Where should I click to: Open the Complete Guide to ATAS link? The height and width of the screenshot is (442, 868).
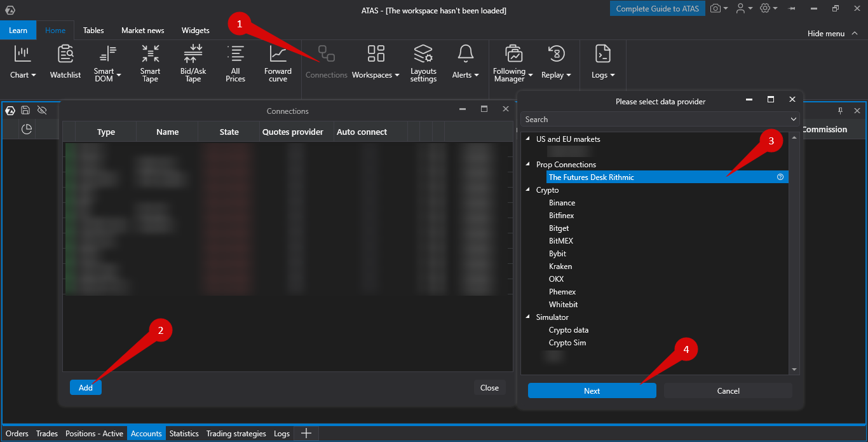(x=658, y=9)
